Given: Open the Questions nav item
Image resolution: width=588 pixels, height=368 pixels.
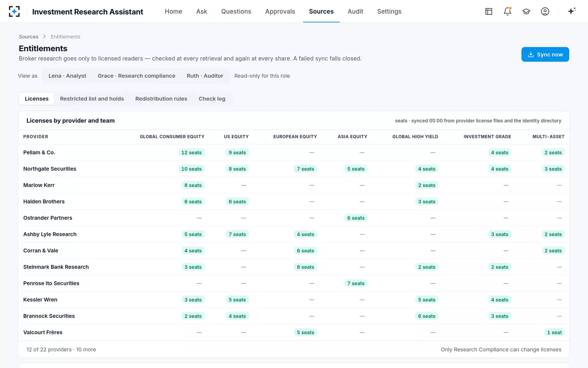Looking at the screenshot, I should click(236, 11).
